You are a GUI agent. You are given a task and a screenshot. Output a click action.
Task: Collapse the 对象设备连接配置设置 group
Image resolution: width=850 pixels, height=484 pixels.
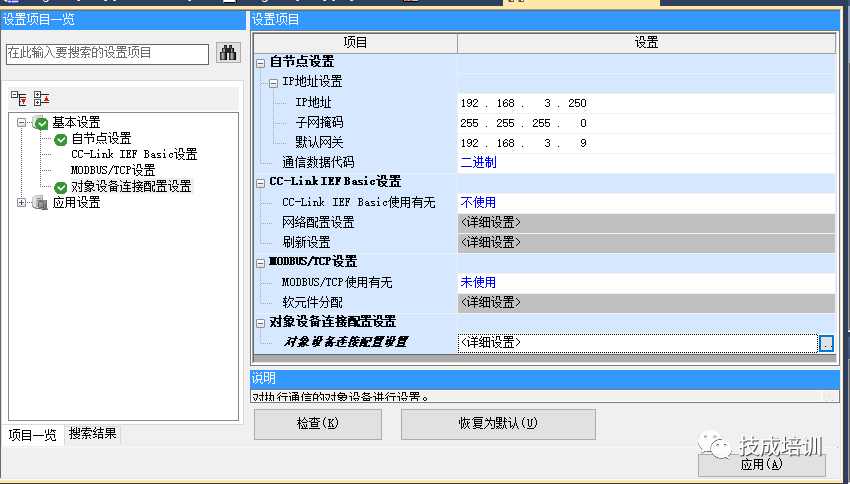pos(260,323)
